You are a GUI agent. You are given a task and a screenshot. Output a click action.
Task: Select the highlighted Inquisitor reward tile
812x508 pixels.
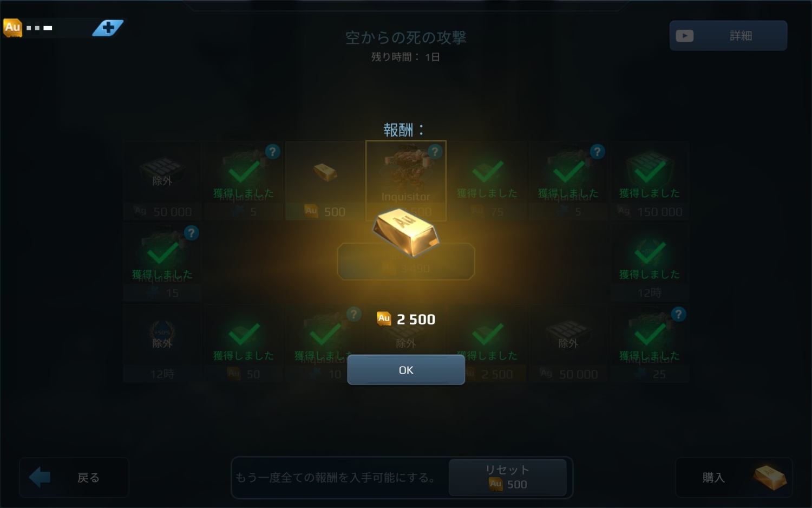[405, 181]
